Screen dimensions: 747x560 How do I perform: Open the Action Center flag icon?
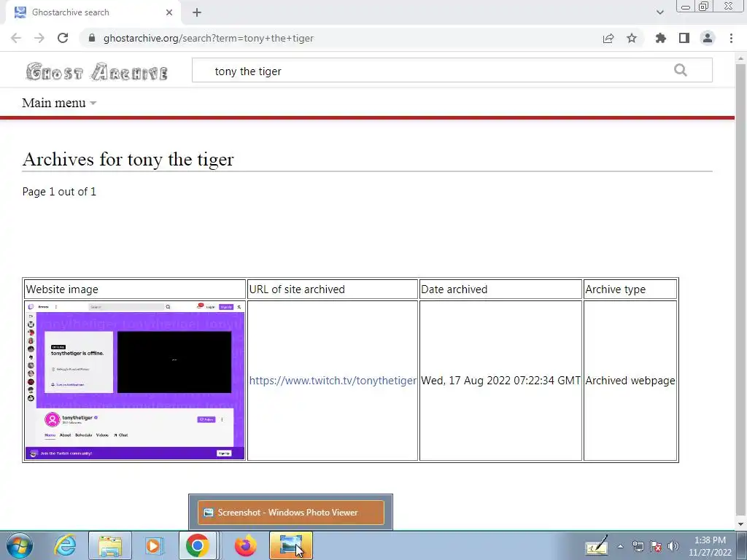tap(656, 547)
